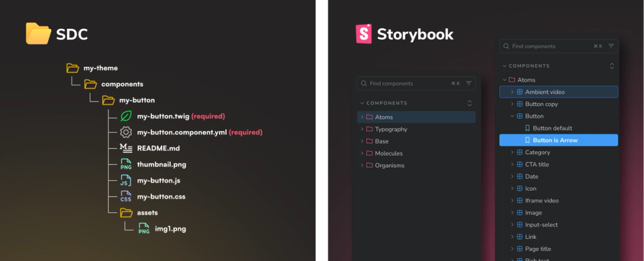644x261 pixels.
Task: Collapse the COMPONENTS section in the back panel
Action: click(362, 104)
